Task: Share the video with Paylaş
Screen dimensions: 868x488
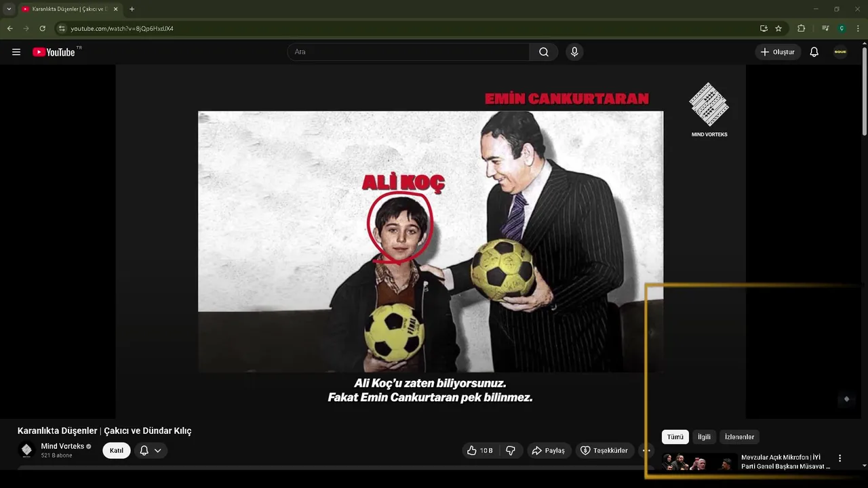Action: pos(549,451)
